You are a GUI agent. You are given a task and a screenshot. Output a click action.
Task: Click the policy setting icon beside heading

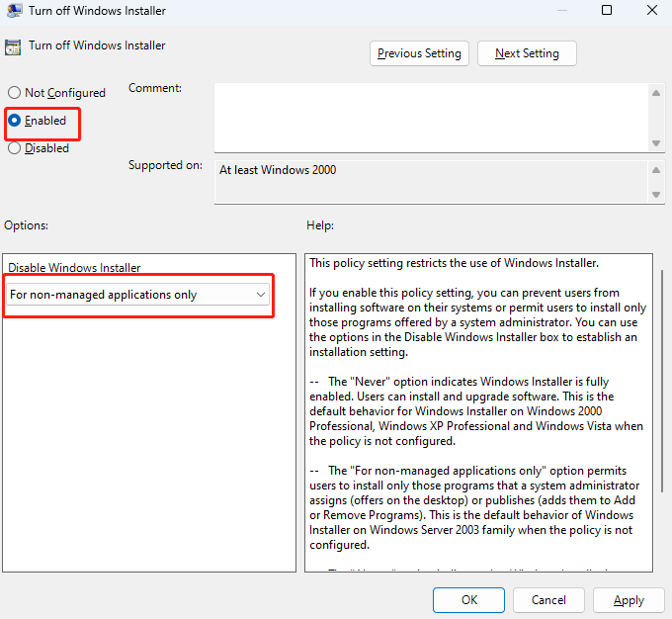coord(13,47)
